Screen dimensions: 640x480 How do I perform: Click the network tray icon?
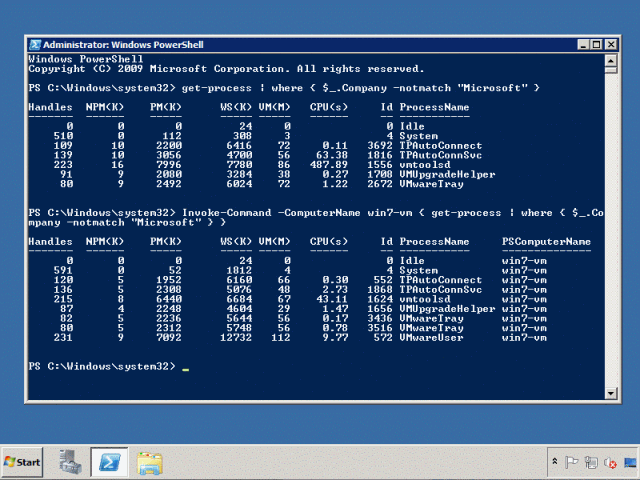[x=591, y=462]
